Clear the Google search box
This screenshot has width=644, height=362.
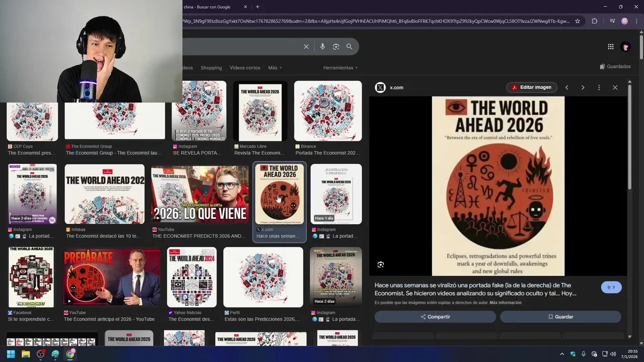(x=306, y=47)
